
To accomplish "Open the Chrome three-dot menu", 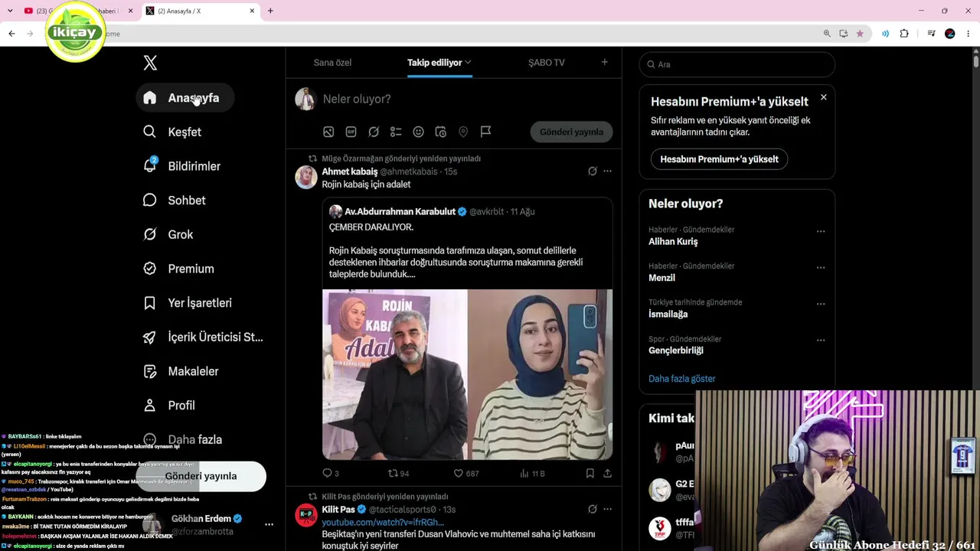I will click(969, 34).
